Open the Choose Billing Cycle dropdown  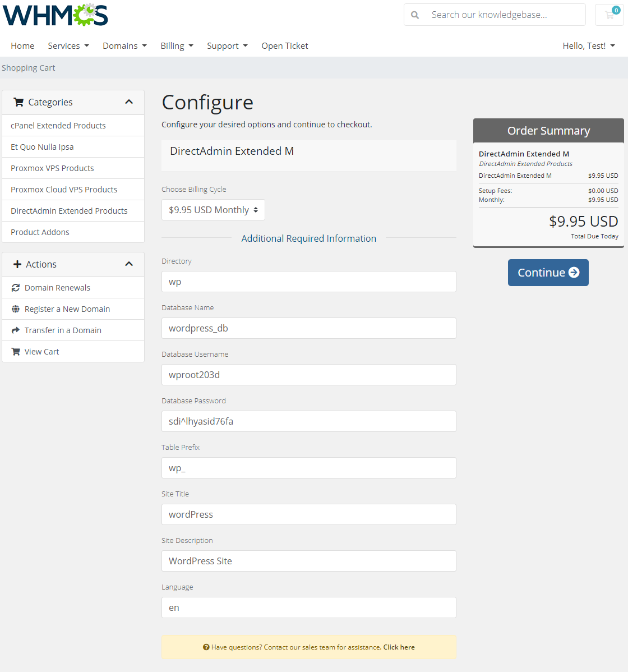[x=213, y=210]
